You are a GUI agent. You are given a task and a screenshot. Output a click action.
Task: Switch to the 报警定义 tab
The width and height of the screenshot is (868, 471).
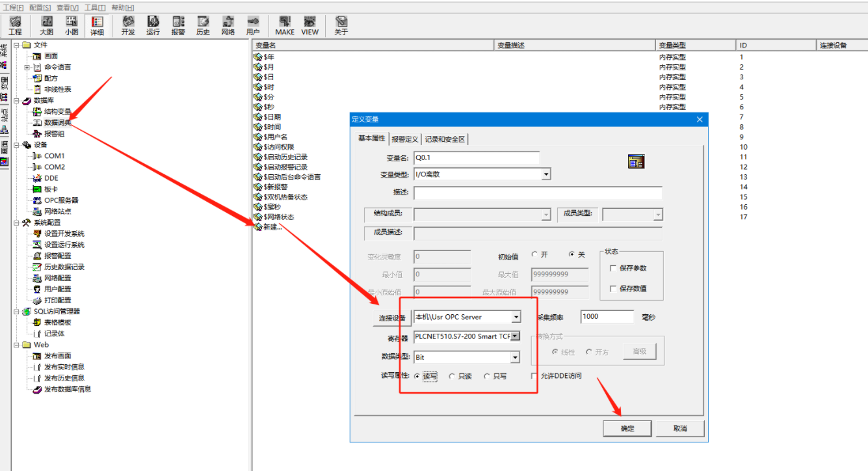coord(404,139)
